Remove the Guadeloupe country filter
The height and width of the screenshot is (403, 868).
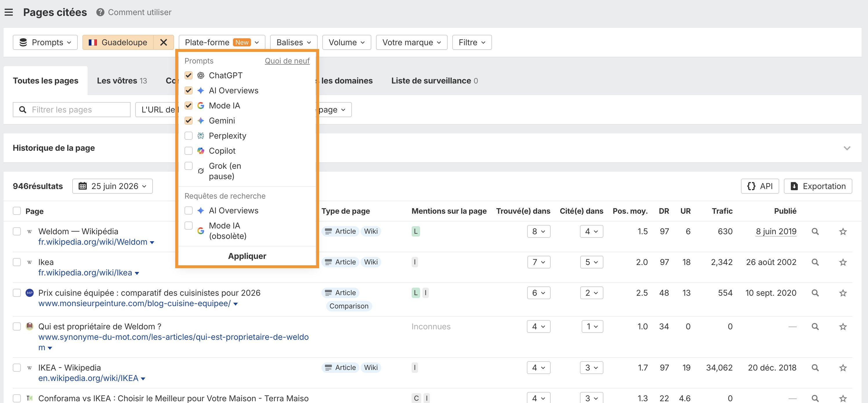click(x=163, y=42)
